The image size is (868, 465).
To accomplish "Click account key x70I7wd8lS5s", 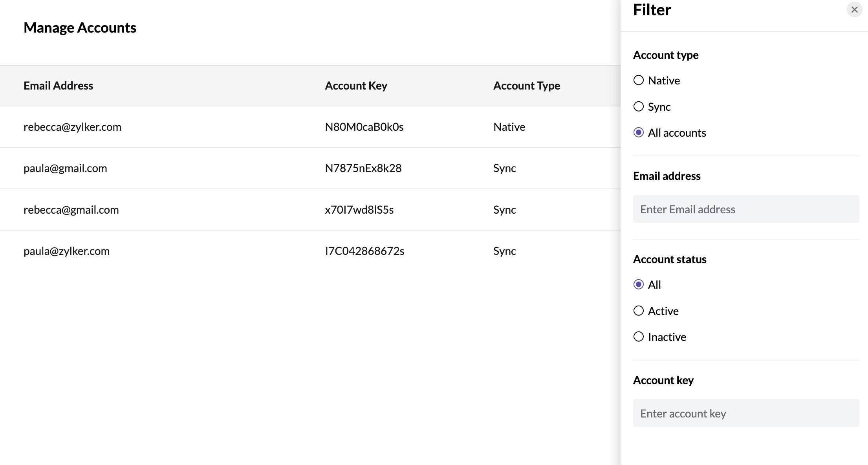I will point(359,210).
